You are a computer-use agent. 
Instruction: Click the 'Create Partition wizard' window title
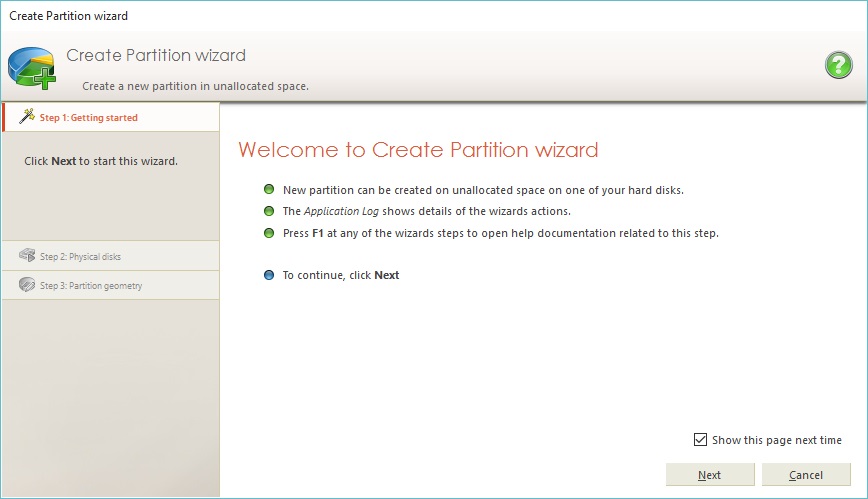[x=69, y=16]
